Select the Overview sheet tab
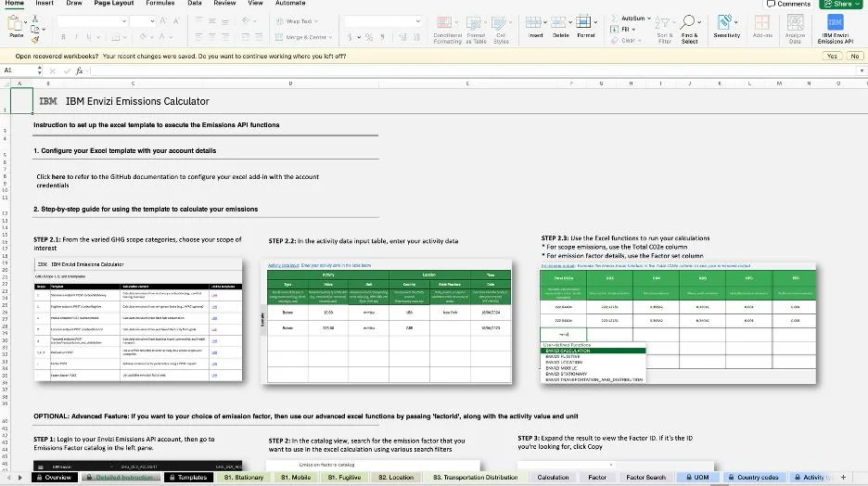 54,477
